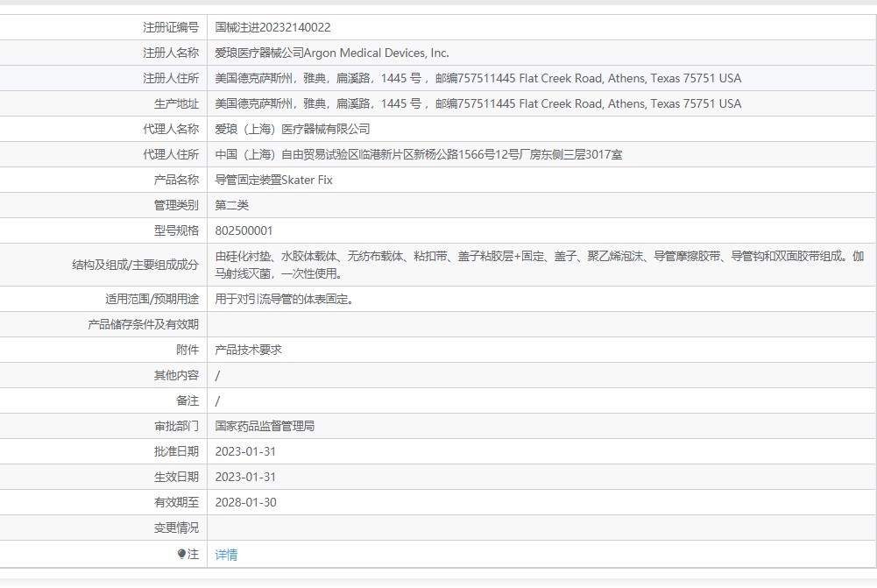
Task: Select the structure composition description text
Action: pyautogui.click(x=539, y=265)
